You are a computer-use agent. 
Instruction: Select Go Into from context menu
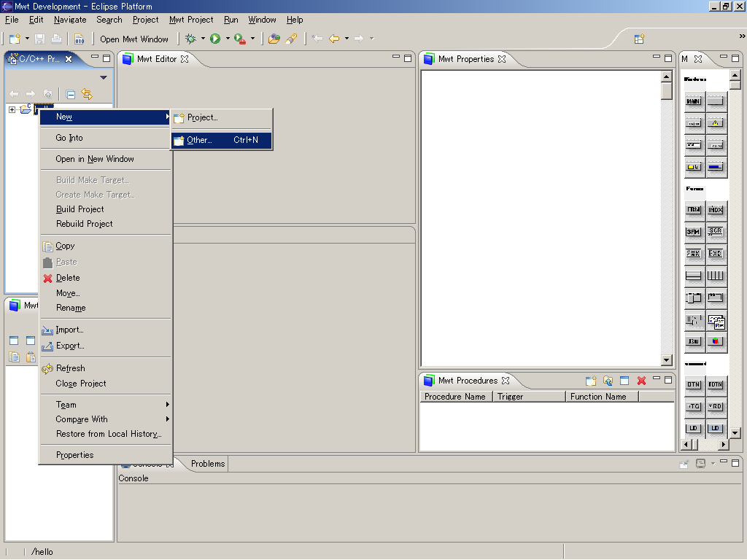105,138
